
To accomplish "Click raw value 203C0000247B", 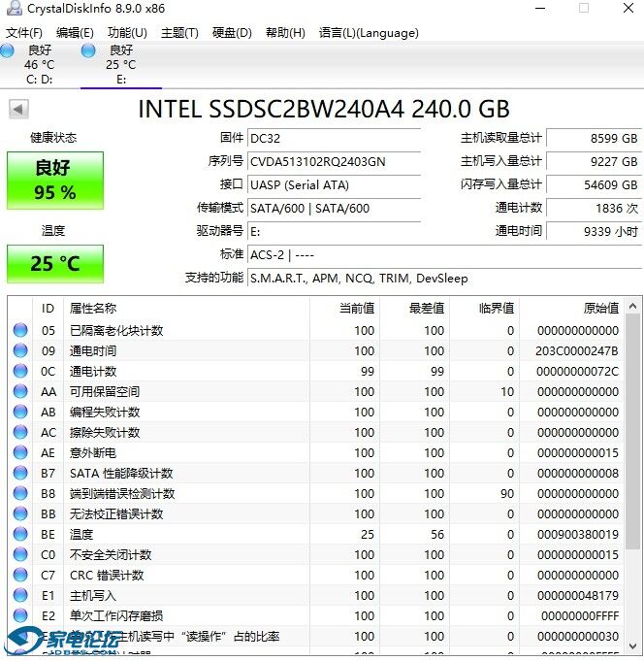I will (577, 350).
